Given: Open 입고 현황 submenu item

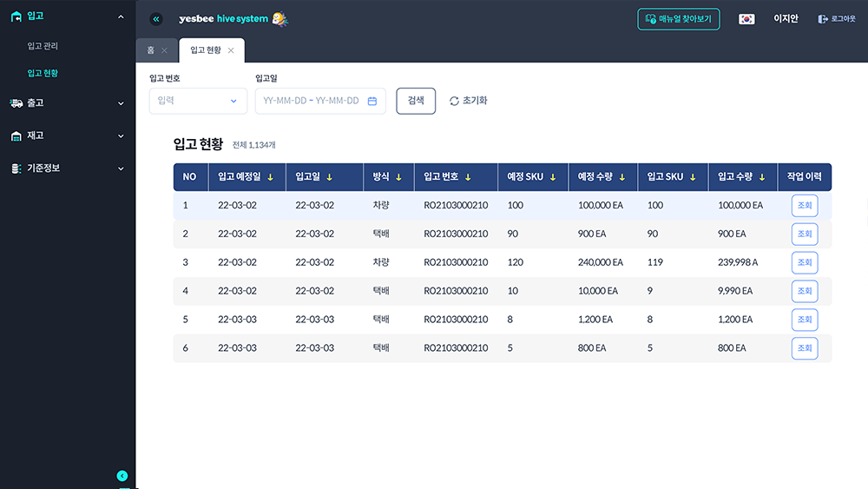Looking at the screenshot, I should 43,73.
